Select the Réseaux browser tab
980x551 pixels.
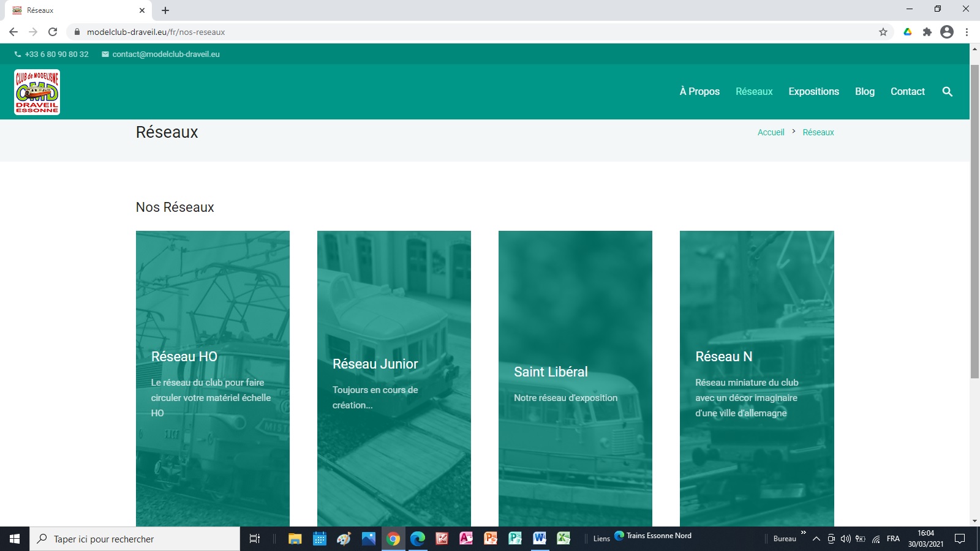point(77,10)
